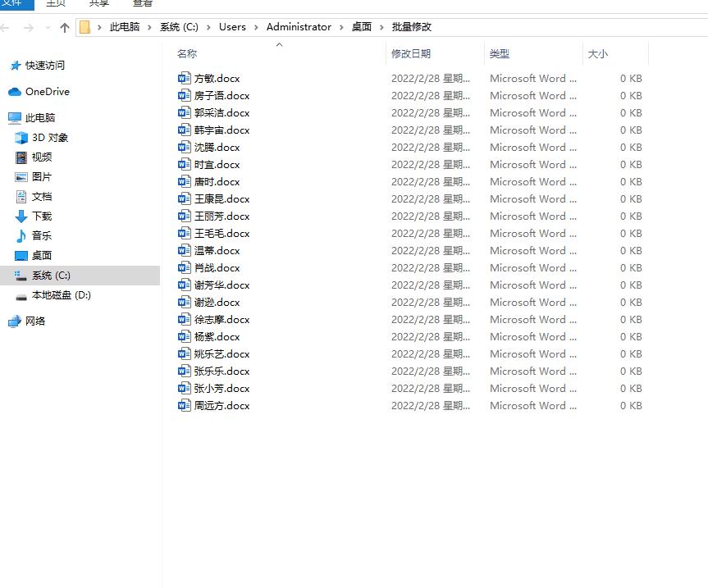Open the 下载 downloads folder
708x588 pixels.
41,217
